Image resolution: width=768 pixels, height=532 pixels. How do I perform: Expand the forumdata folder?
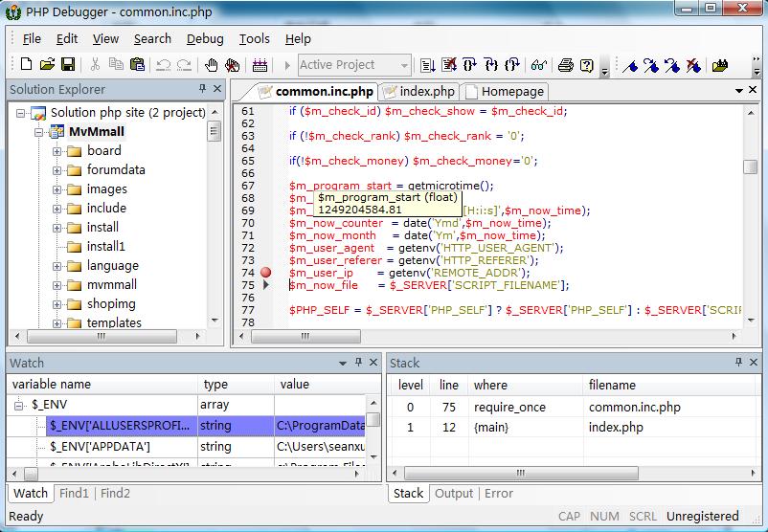pyautogui.click(x=56, y=170)
